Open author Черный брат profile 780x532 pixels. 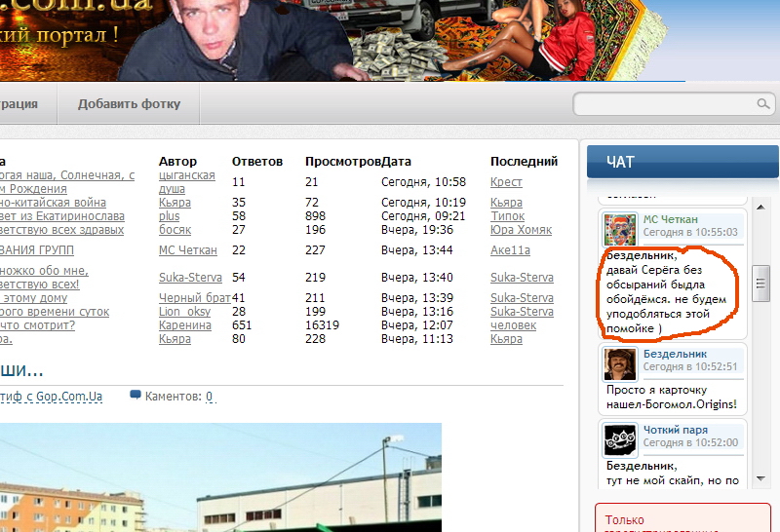point(194,298)
